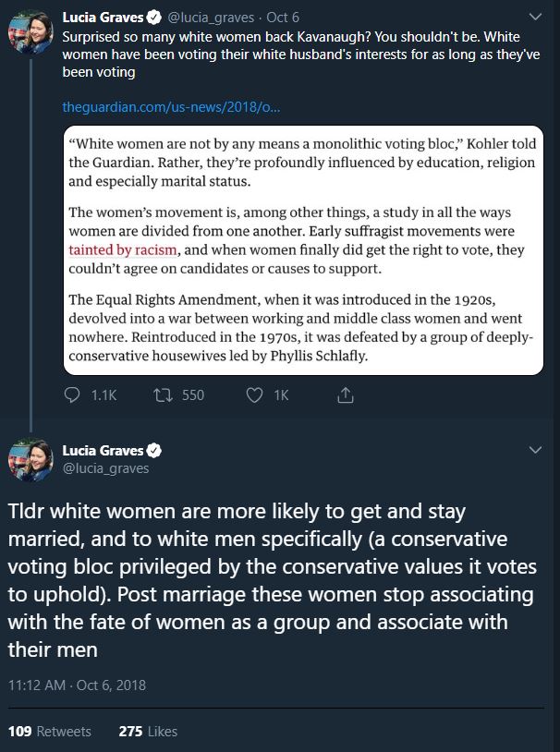
Task: Click the reply icon under the first tweet
Action: tap(75, 394)
